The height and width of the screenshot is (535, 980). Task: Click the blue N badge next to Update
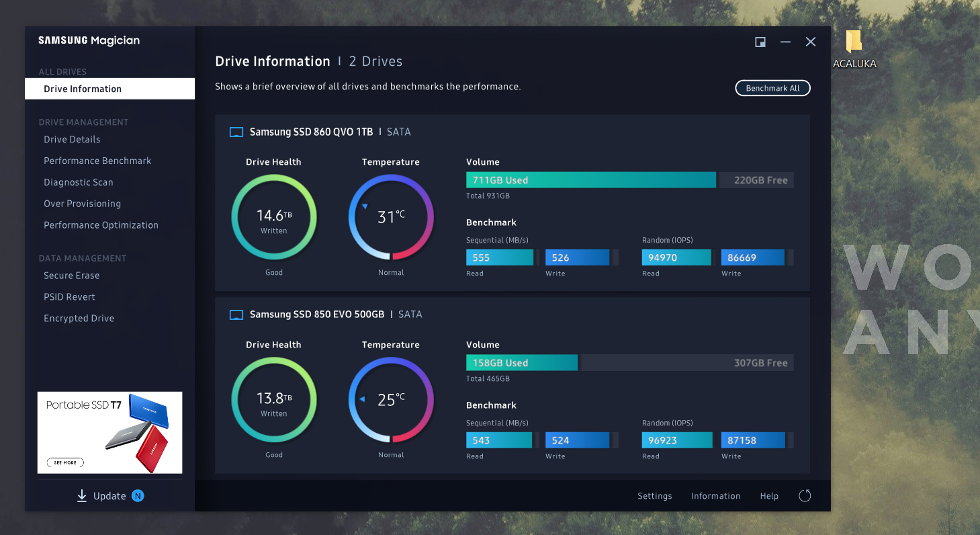[x=138, y=496]
